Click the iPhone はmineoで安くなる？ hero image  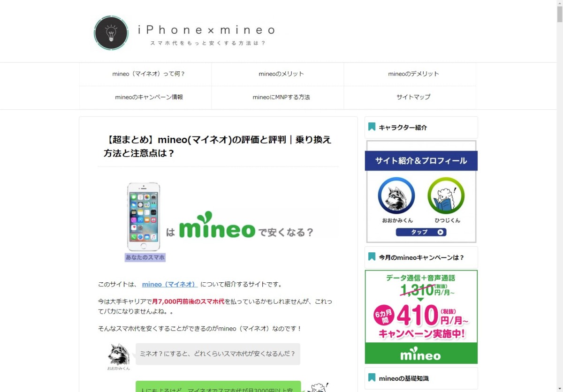pyautogui.click(x=218, y=222)
